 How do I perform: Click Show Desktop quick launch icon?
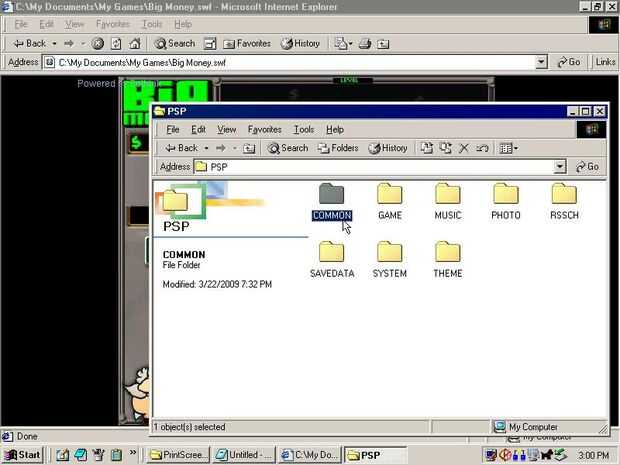[x=62, y=455]
